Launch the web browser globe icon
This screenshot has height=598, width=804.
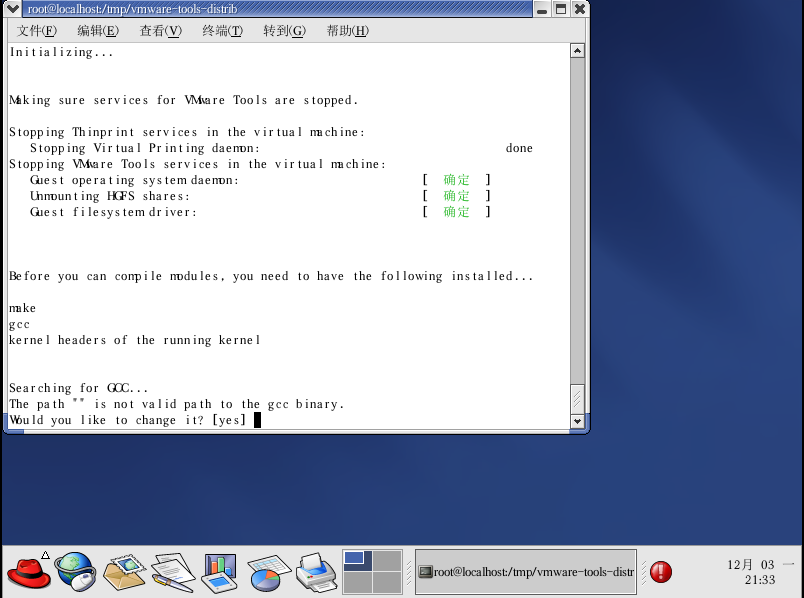point(75,571)
